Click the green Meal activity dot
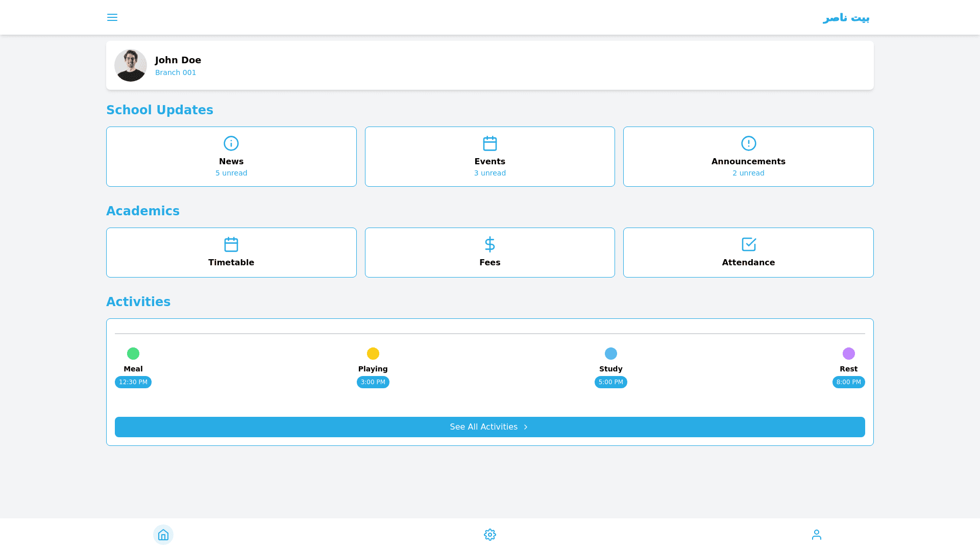Image resolution: width=980 pixels, height=551 pixels. 133,354
